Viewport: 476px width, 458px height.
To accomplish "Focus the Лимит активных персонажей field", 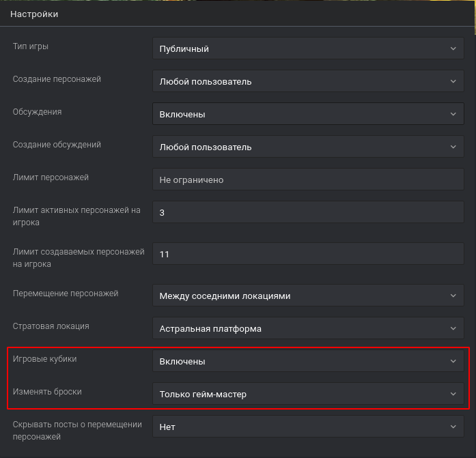I will click(x=308, y=213).
